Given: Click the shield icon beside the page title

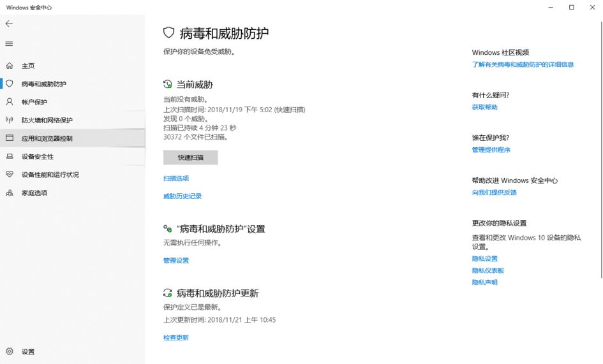Looking at the screenshot, I should [x=169, y=33].
